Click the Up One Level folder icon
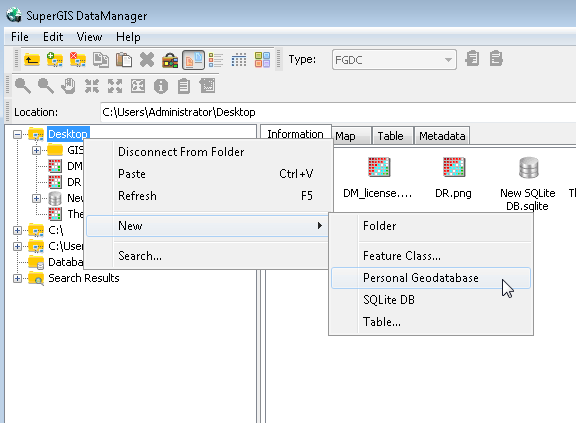 (32, 59)
